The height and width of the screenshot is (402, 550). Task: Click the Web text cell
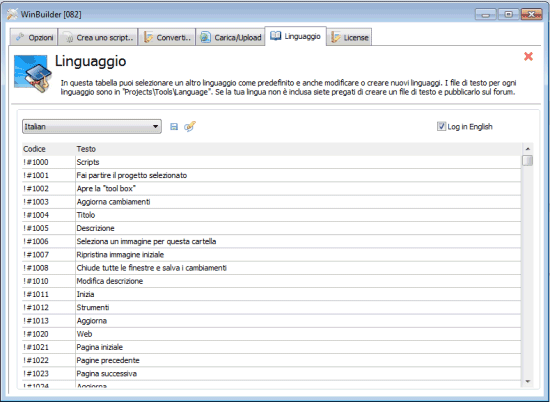point(298,334)
